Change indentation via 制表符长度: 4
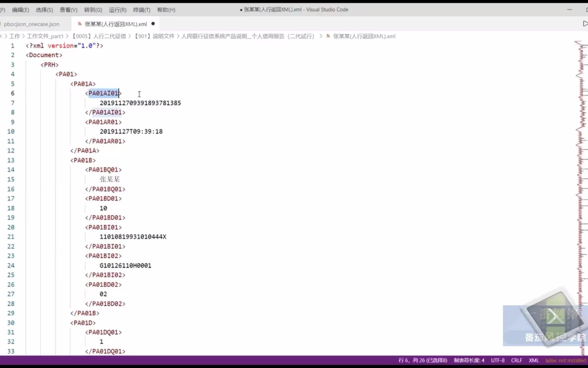 (469, 360)
